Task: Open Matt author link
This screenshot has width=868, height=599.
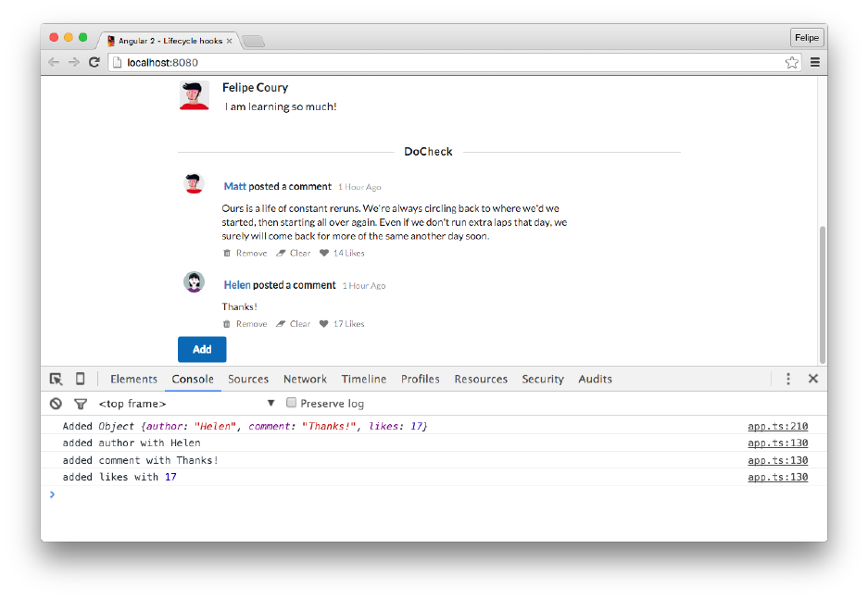Action: (x=234, y=186)
